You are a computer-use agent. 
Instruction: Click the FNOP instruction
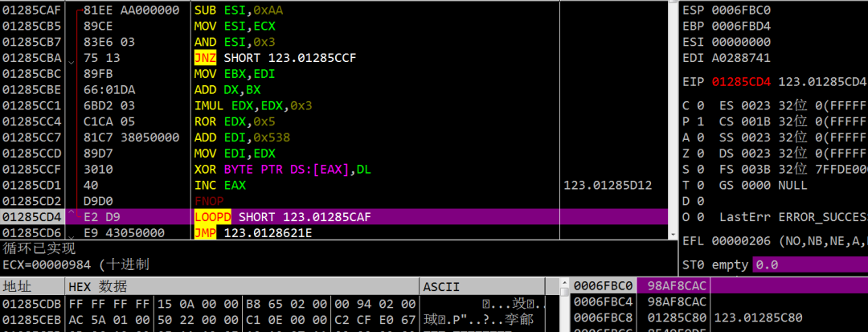[x=208, y=201]
